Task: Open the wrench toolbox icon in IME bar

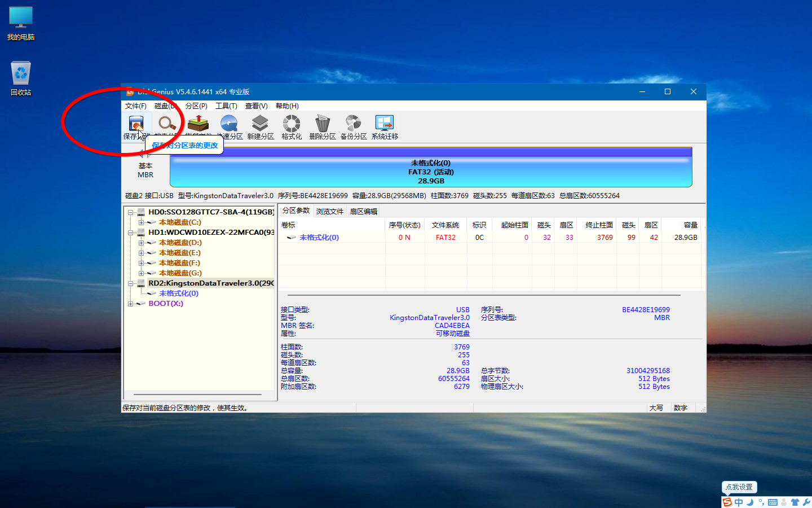Action: 806,502
